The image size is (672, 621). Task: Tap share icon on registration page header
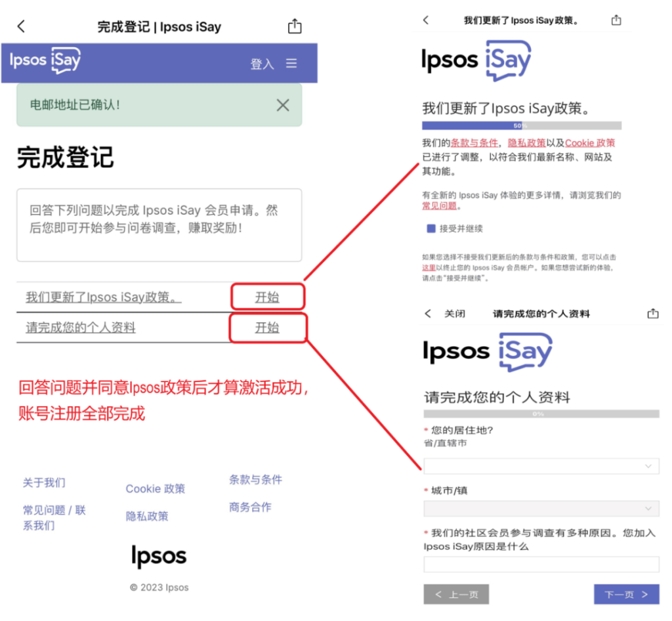pyautogui.click(x=295, y=26)
